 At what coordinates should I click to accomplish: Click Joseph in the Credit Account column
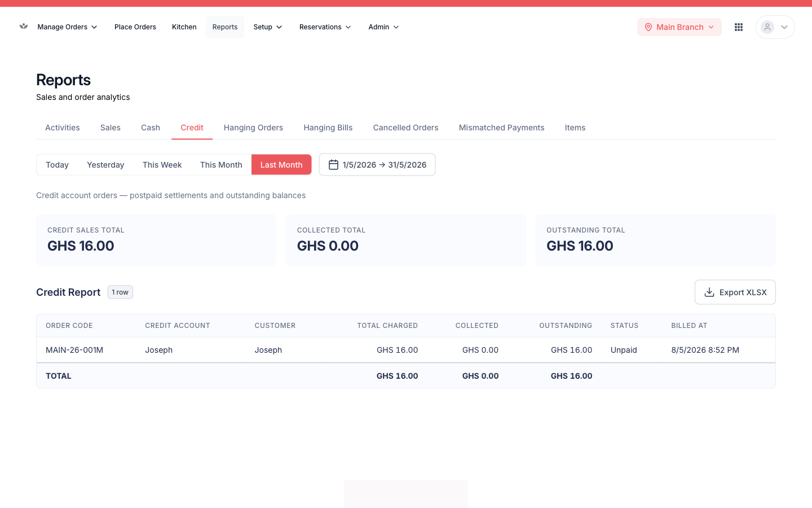coord(159,350)
